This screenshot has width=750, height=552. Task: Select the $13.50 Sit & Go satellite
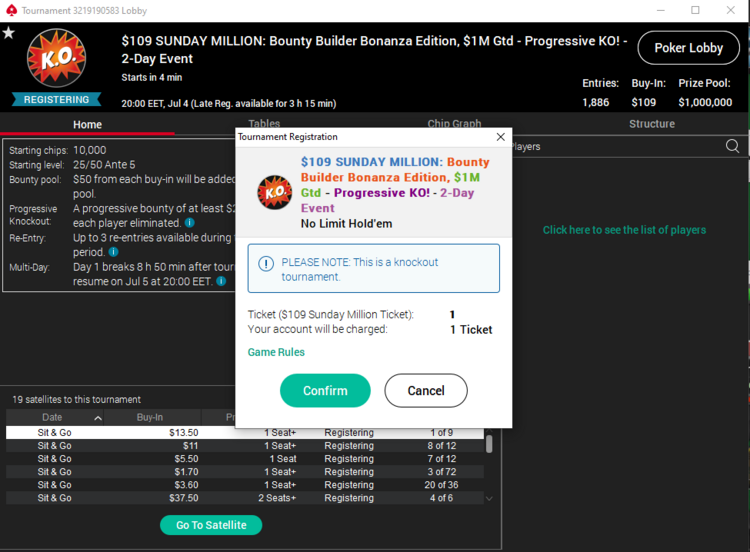point(245,432)
